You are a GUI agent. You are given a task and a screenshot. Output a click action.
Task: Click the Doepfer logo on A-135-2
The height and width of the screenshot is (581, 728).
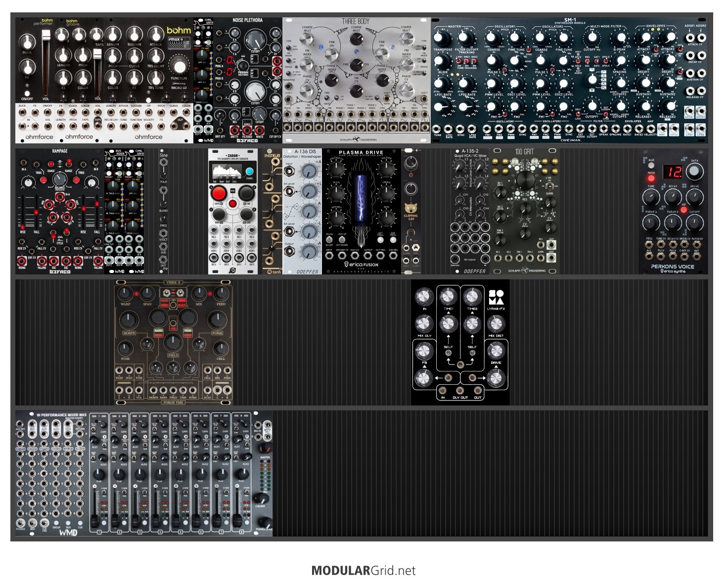tap(475, 271)
